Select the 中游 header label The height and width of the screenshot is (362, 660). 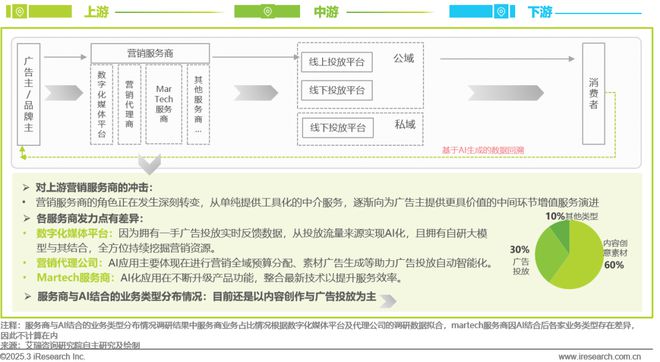coord(326,12)
